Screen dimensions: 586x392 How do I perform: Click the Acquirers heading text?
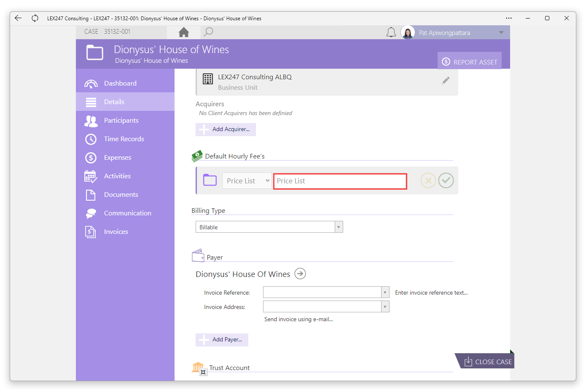210,104
